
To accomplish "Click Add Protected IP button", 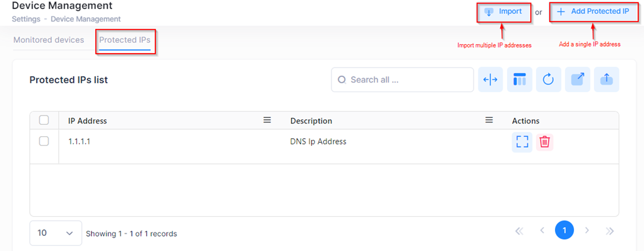I will pyautogui.click(x=593, y=13).
